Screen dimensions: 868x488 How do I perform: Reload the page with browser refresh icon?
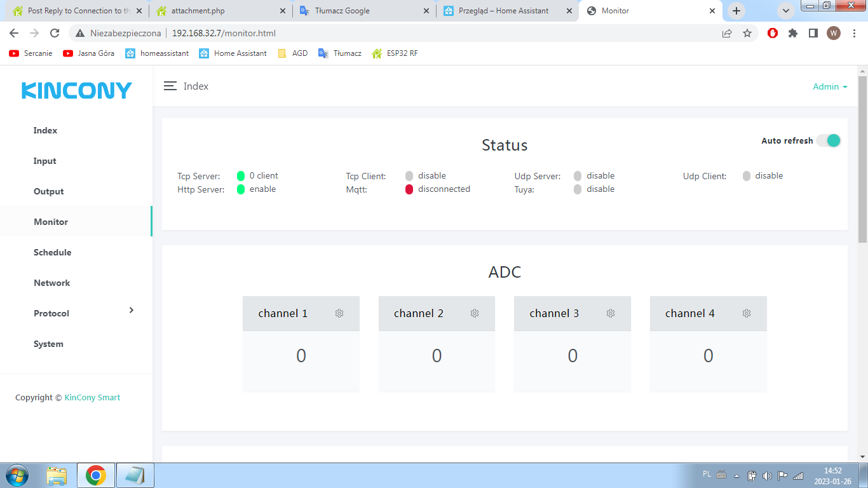point(55,33)
